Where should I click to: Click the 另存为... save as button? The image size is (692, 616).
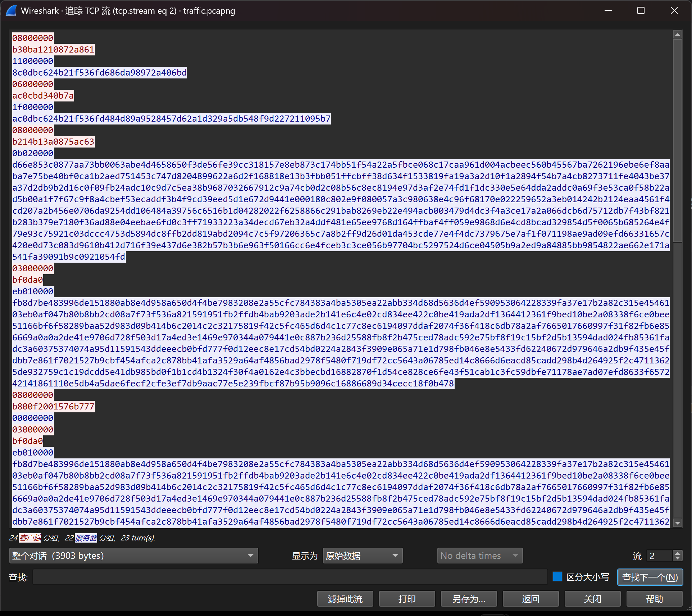pos(469,599)
